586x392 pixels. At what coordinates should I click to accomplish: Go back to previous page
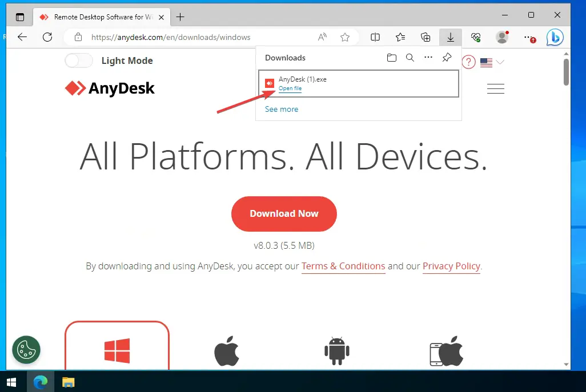(22, 37)
